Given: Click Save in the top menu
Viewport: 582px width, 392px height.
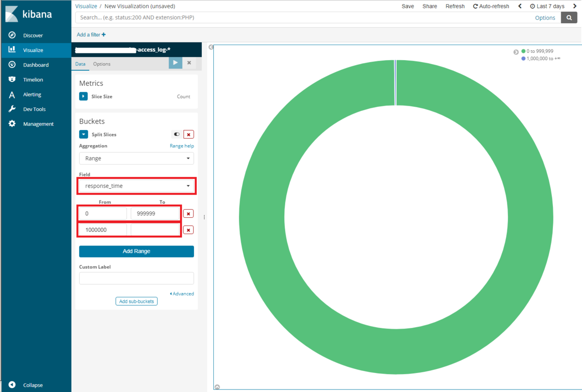Looking at the screenshot, I should (408, 6).
